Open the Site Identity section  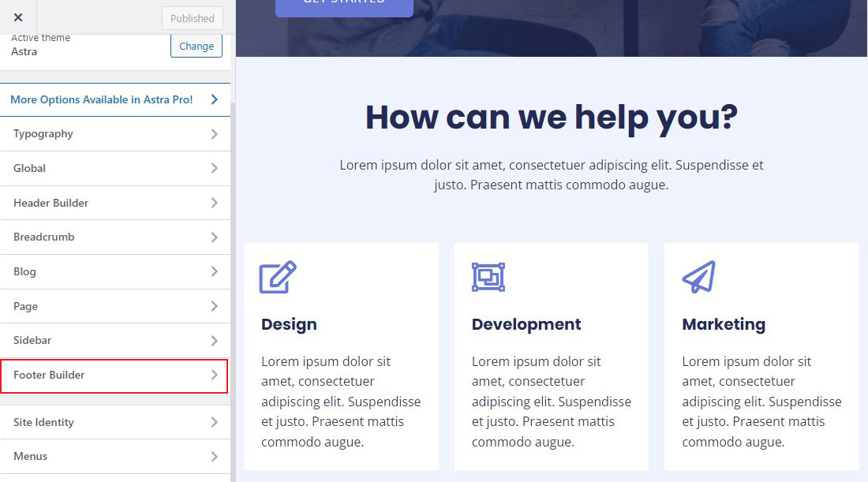coord(114,422)
